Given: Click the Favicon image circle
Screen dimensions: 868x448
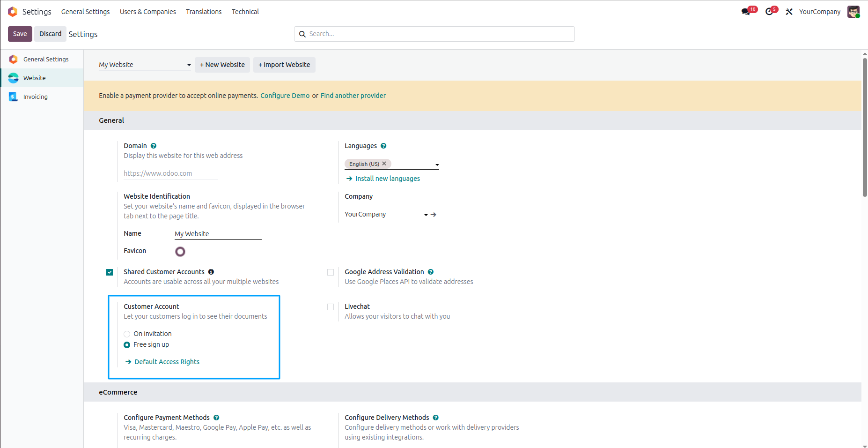Looking at the screenshot, I should coord(180,252).
